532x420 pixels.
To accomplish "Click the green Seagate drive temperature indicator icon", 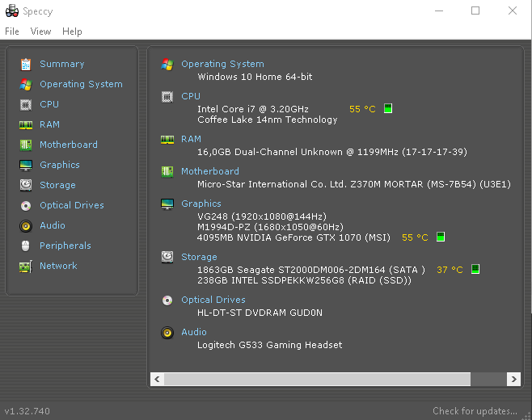I will tap(475, 269).
